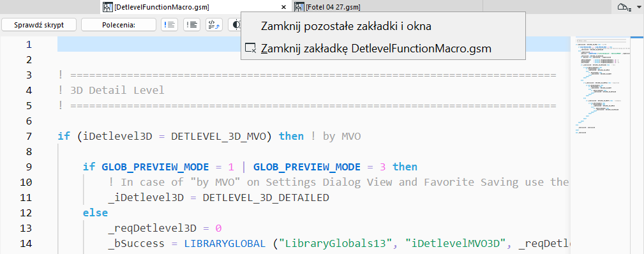The height and width of the screenshot is (254, 644).
Task: Click first 'GLOB_PREVIEW_MODE' on line 9
Action: (156, 167)
